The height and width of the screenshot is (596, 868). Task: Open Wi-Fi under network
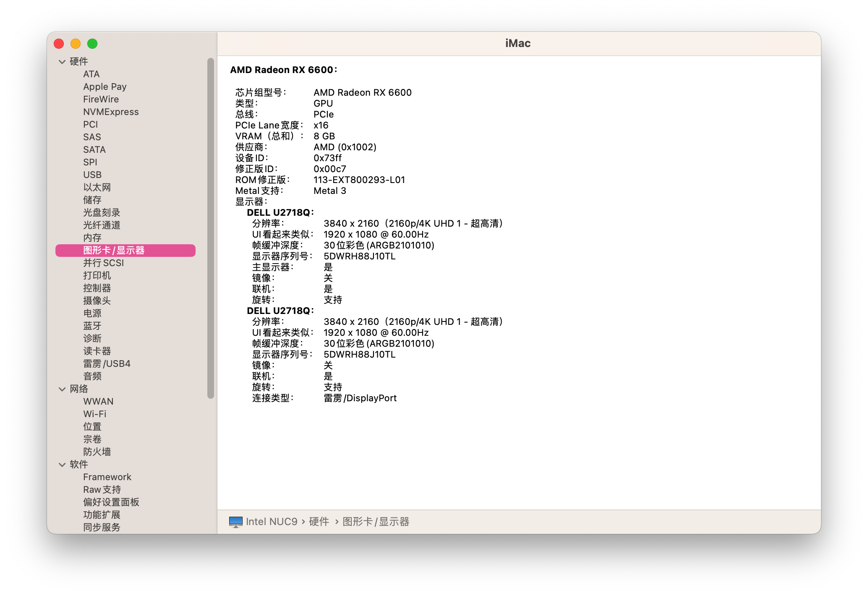point(94,414)
